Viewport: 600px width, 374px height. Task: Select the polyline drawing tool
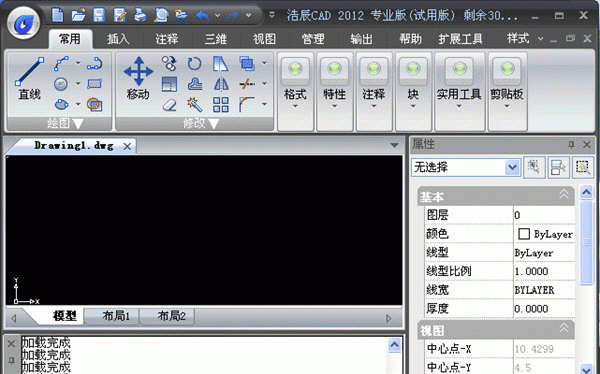[x=61, y=63]
